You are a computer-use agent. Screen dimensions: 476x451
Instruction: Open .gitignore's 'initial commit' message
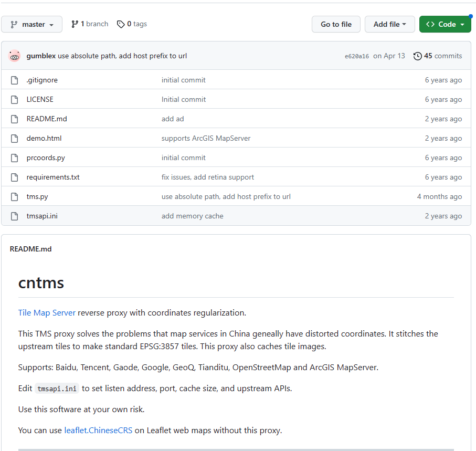[183, 80]
